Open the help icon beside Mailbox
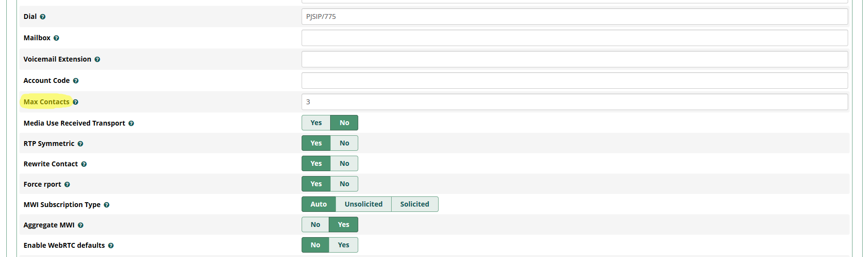The image size is (868, 257). [56, 38]
